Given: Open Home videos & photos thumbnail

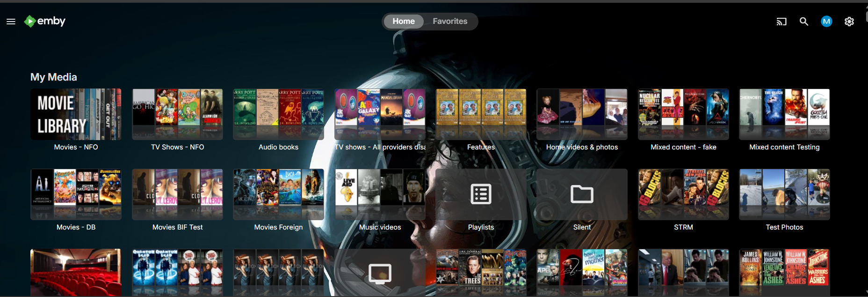Looking at the screenshot, I should [x=582, y=114].
